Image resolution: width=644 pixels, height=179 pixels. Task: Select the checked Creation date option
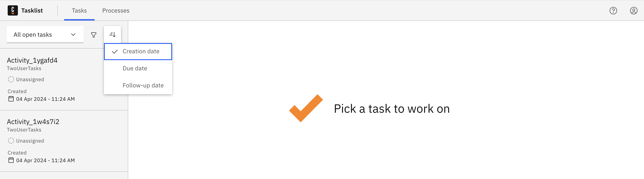point(138,52)
